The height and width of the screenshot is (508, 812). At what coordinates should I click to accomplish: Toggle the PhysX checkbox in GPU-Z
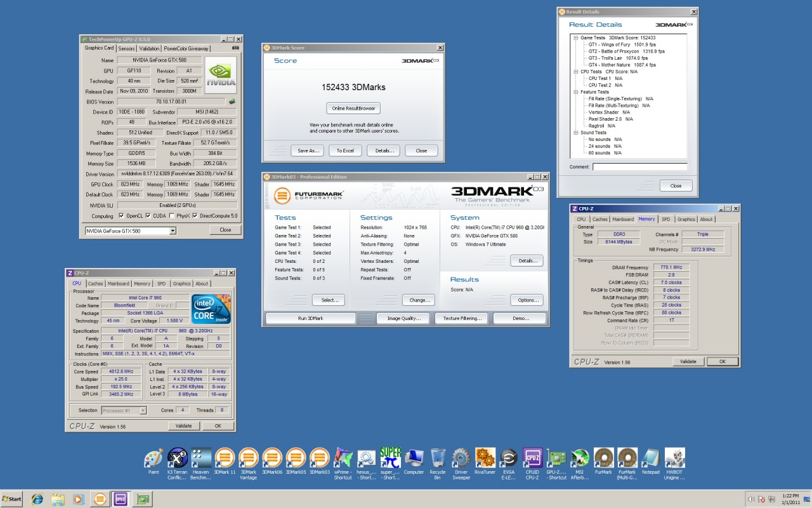point(172,216)
